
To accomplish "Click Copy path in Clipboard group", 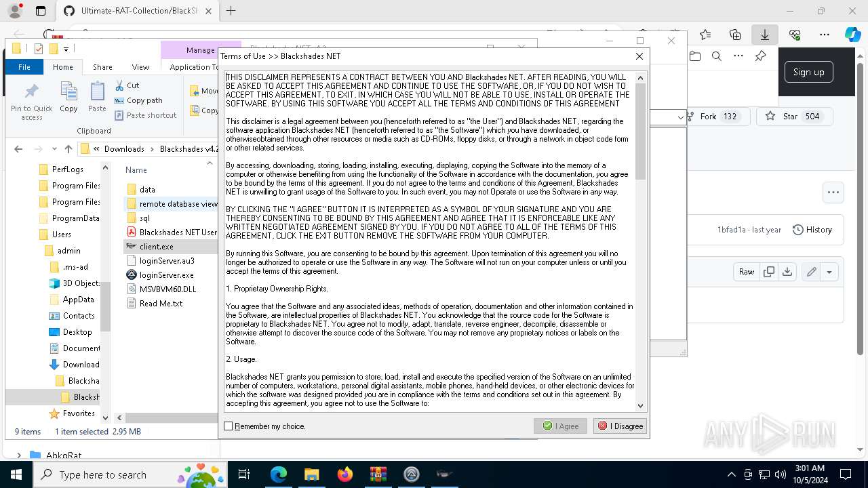I will click(138, 100).
